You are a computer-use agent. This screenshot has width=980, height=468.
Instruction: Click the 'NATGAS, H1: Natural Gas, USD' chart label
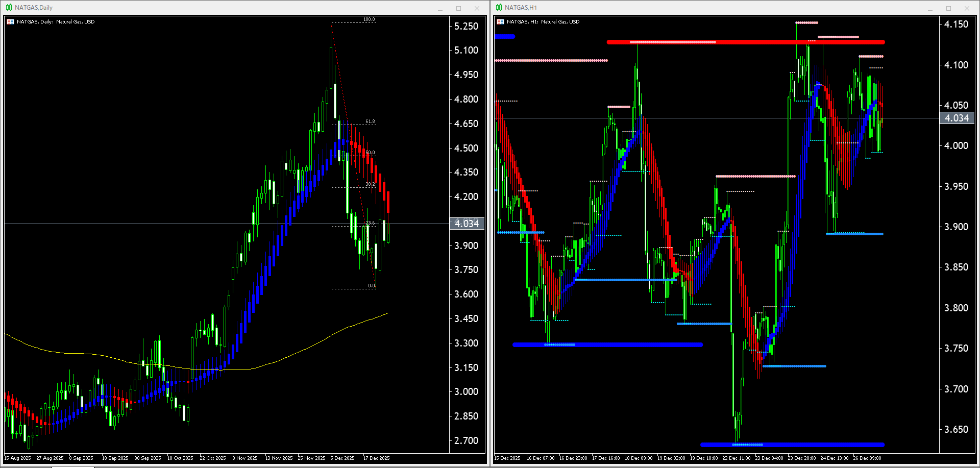coord(543,22)
